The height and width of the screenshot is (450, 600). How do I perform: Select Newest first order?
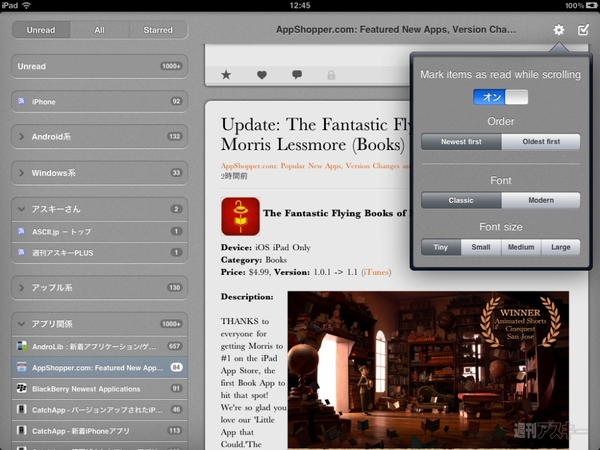point(461,142)
